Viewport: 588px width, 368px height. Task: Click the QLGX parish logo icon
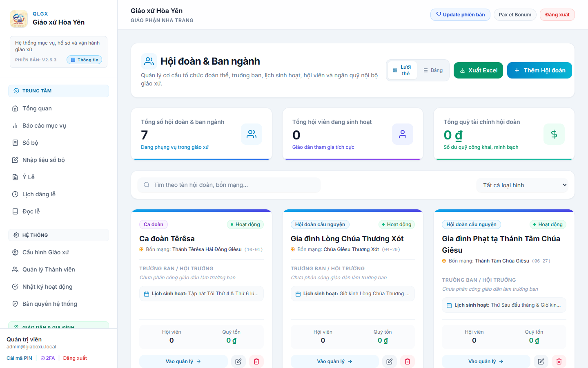click(19, 19)
